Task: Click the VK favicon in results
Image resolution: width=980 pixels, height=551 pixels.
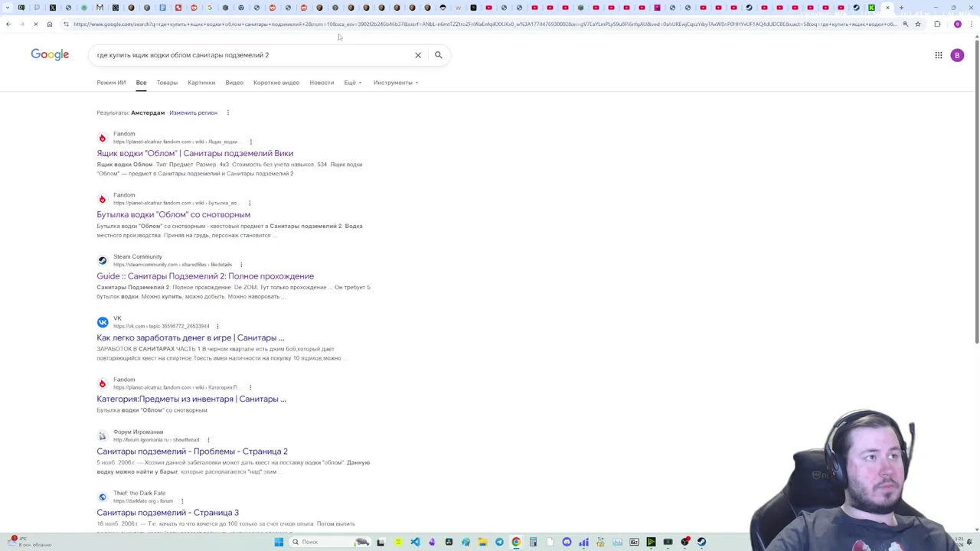Action: [103, 322]
